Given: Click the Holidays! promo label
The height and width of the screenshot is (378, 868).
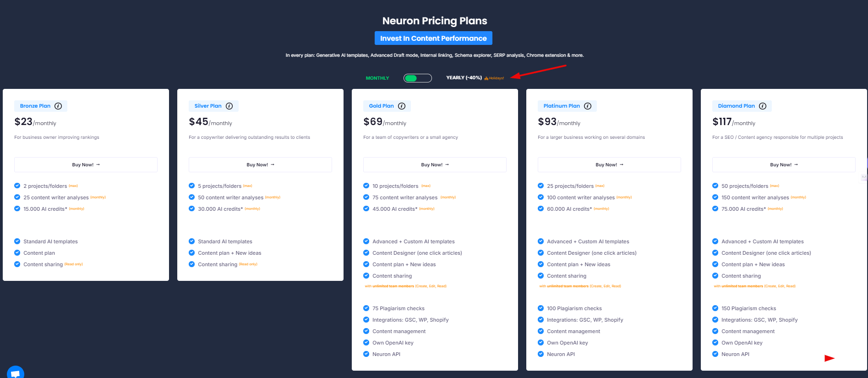Looking at the screenshot, I should click(494, 78).
